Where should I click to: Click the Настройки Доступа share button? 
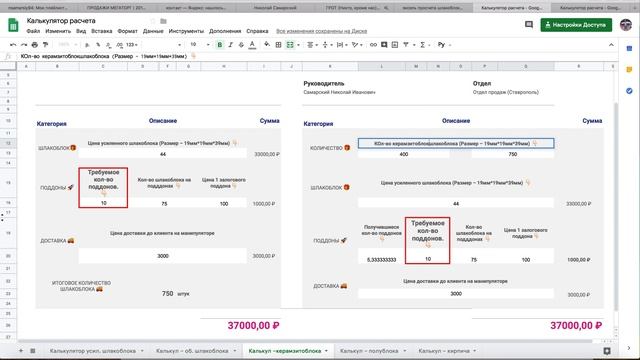click(x=576, y=25)
